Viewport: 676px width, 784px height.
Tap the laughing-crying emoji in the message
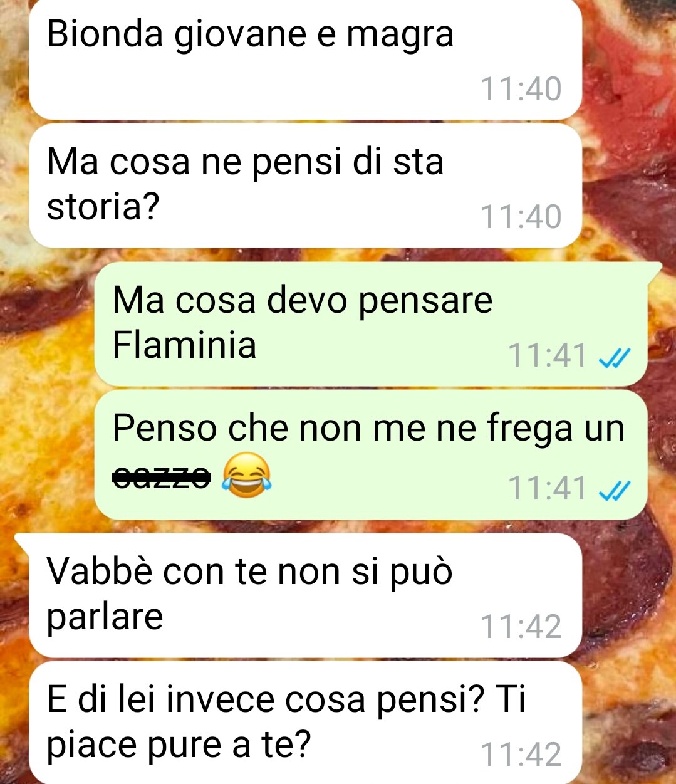click(x=247, y=476)
